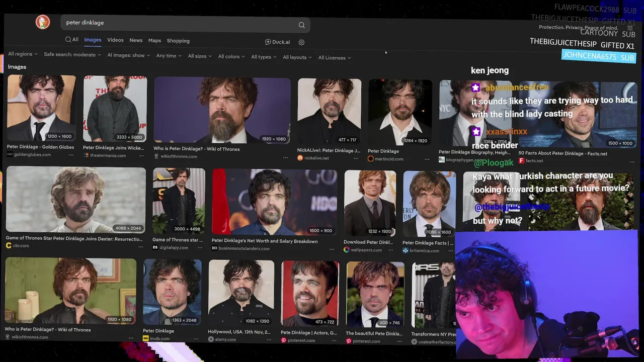
Task: Open the search settings gear icon
Action: 301,42
